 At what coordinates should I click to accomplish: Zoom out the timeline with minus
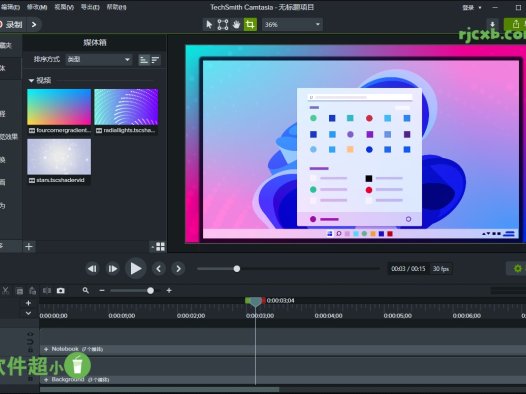[102, 291]
